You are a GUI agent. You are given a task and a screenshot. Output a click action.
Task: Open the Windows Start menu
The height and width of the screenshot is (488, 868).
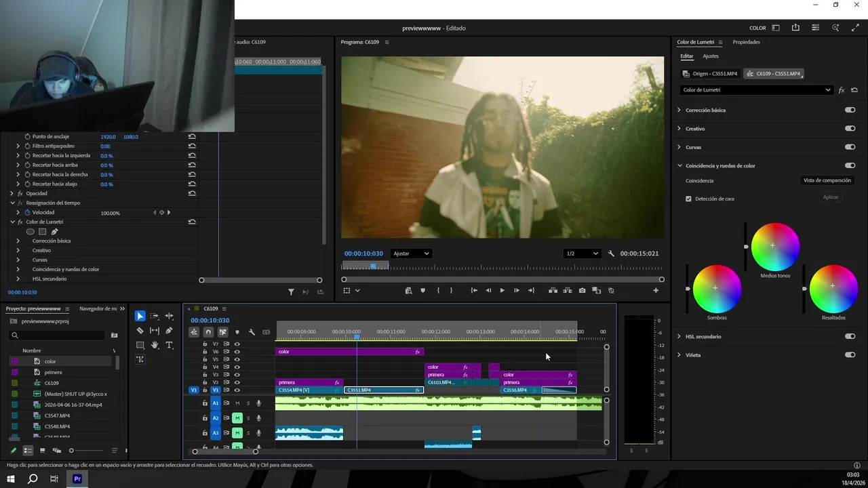11,479
